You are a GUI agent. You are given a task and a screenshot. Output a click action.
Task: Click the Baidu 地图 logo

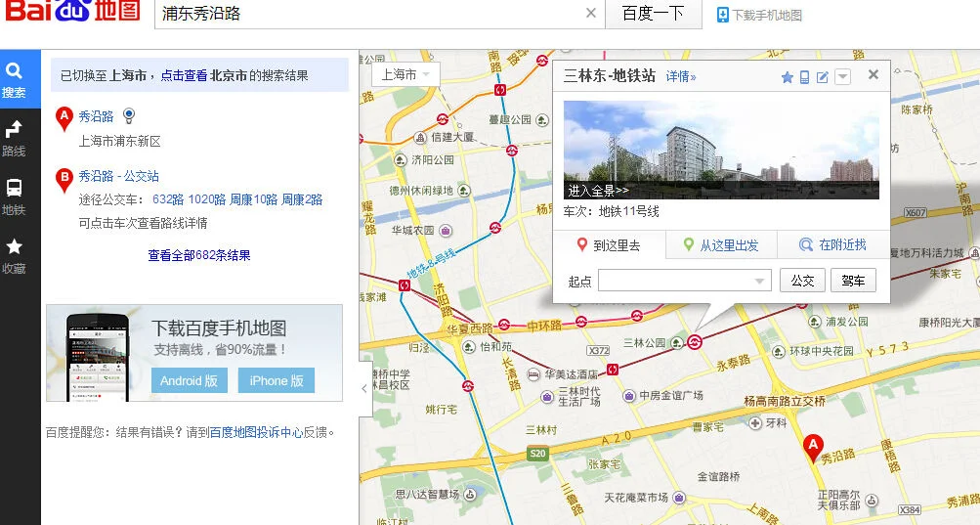click(x=72, y=11)
